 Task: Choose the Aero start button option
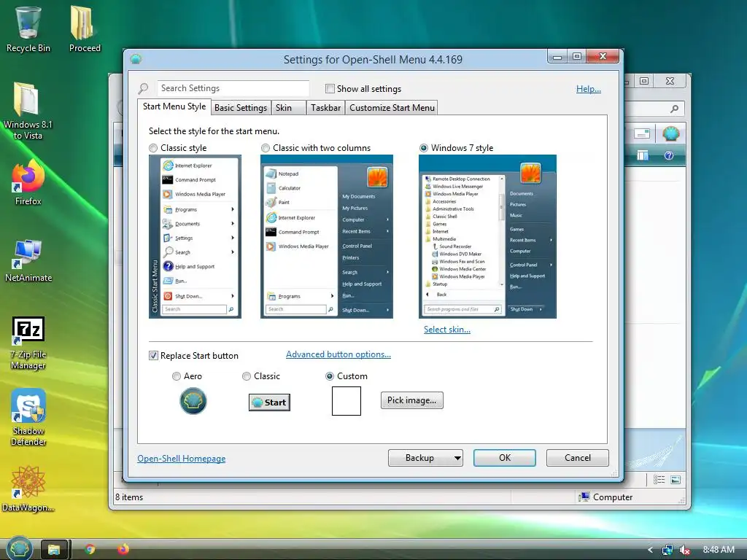[x=177, y=376]
